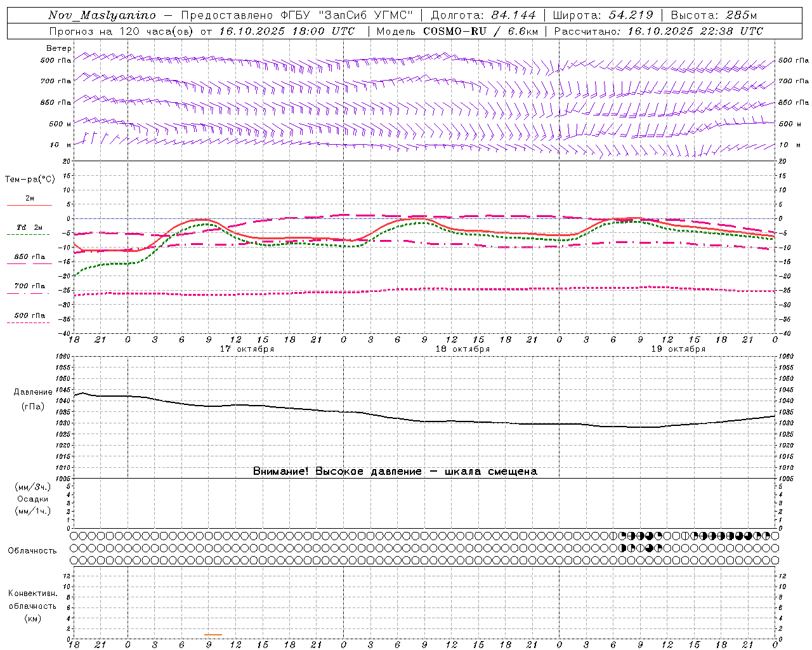Viewport: 812px width, 650px height.
Task: Pick the 700 гПа temperature legend entry
Action: pos(30,286)
